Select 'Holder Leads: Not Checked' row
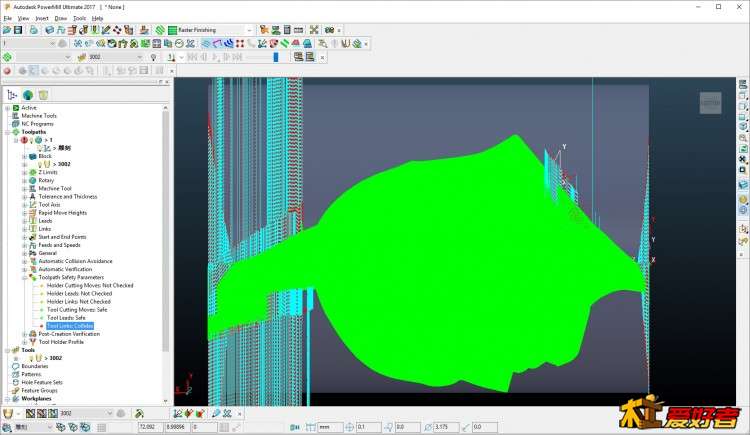750x435 pixels. tap(79, 294)
